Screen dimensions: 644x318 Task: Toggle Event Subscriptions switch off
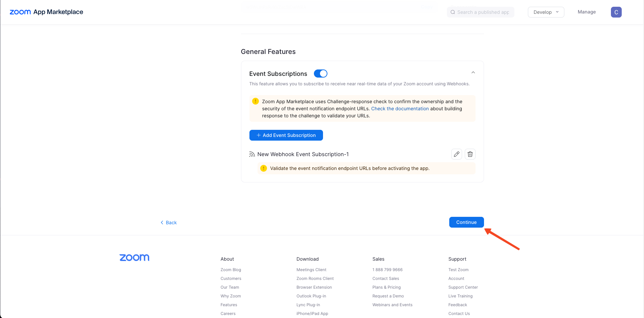pos(320,74)
